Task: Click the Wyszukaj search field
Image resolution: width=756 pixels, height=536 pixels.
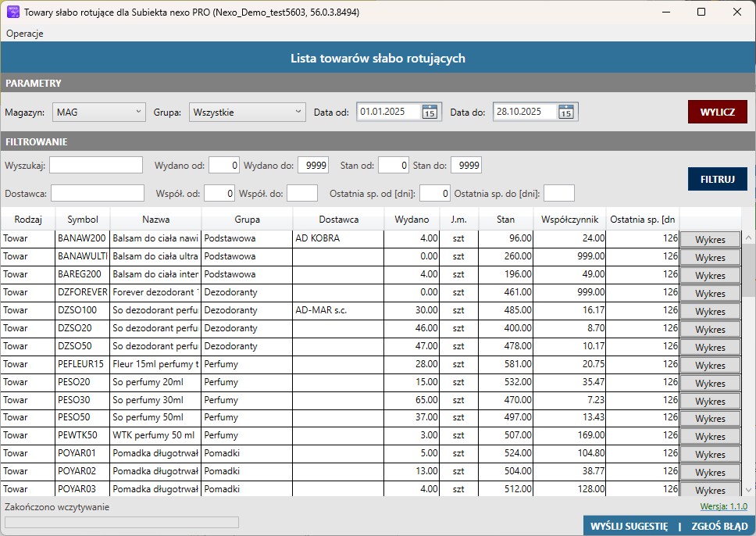Action: pos(96,165)
